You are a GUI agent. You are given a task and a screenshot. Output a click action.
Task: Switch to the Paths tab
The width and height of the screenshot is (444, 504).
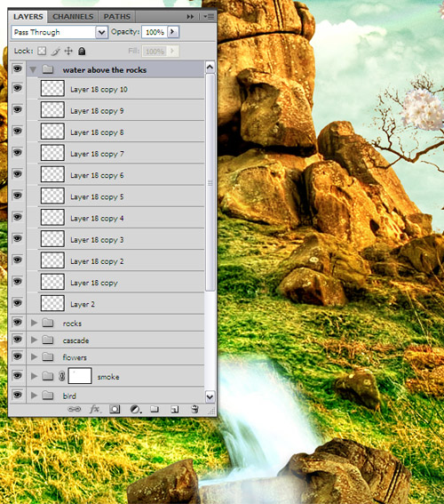[117, 17]
